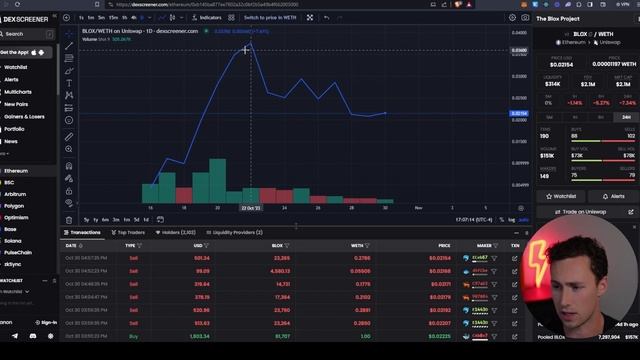Toggle stay in drawing mode
The image size is (640, 360).
tap(69, 178)
